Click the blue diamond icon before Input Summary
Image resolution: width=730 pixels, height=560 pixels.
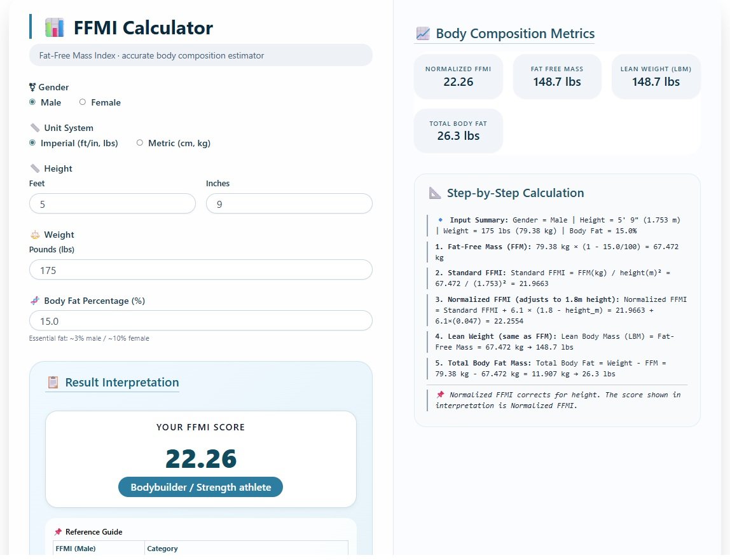tap(441, 220)
